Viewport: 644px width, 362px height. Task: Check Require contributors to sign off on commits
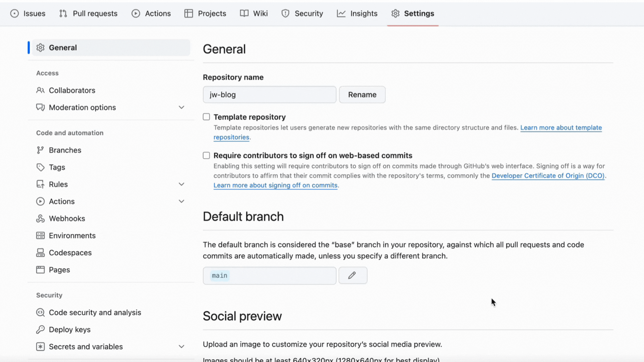tap(206, 155)
